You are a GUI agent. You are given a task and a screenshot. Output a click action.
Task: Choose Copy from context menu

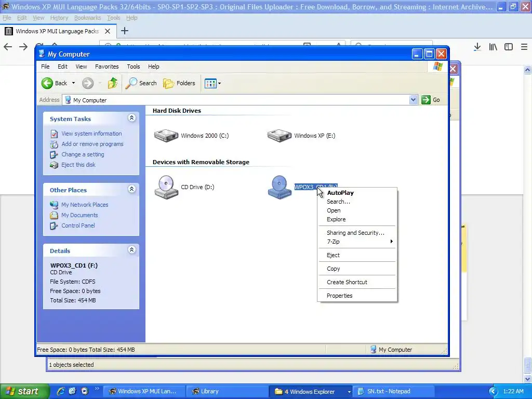[357, 269]
